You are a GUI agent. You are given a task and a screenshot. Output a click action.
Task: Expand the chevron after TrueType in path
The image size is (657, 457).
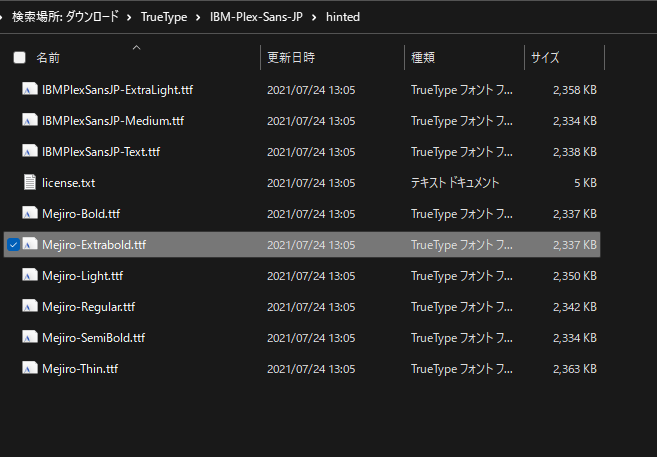(x=198, y=17)
